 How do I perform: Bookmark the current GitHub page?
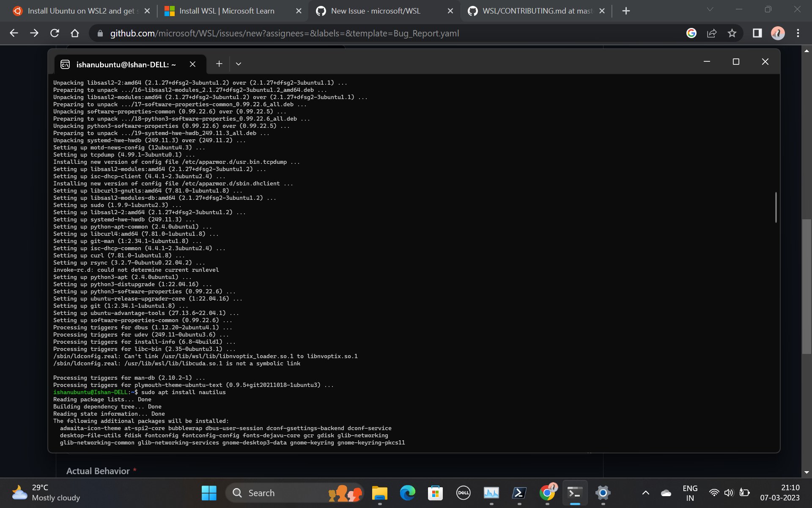pyautogui.click(x=733, y=33)
